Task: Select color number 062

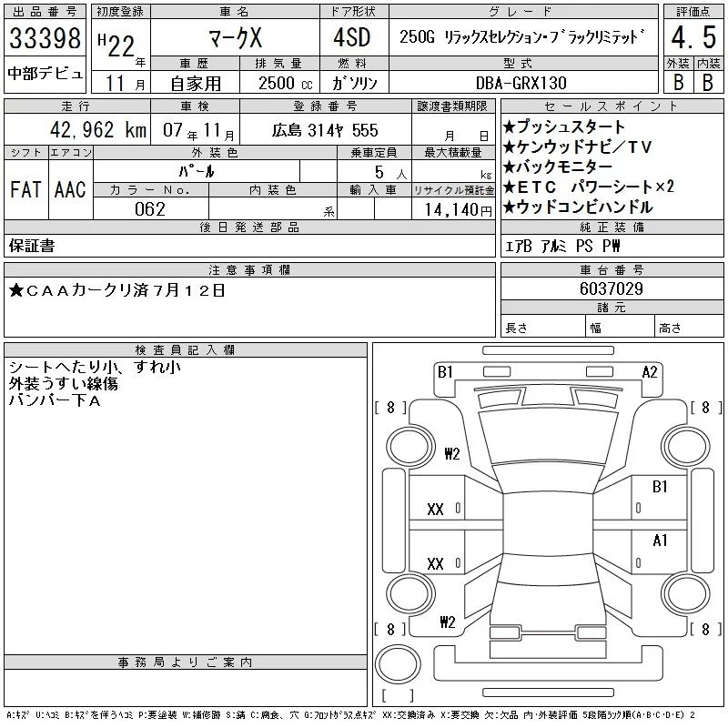Action: tap(150, 209)
